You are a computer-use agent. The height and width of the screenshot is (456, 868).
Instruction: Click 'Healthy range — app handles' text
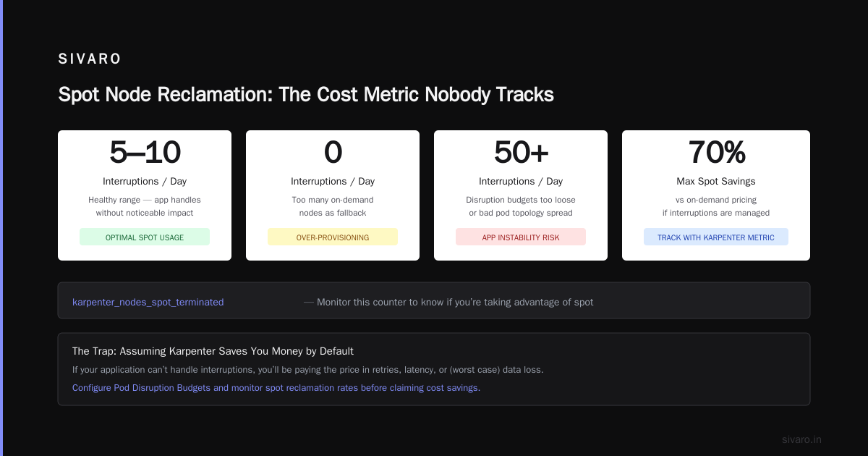click(145, 200)
